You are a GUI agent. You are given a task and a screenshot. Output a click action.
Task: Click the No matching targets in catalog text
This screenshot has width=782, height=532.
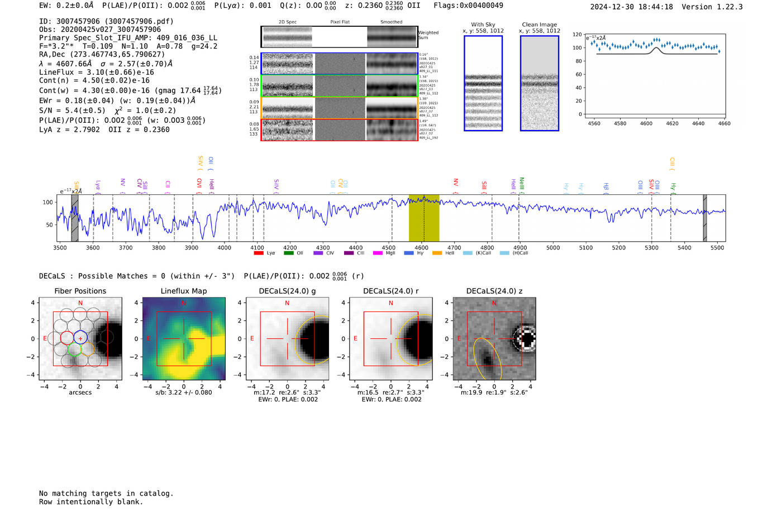[106, 493]
